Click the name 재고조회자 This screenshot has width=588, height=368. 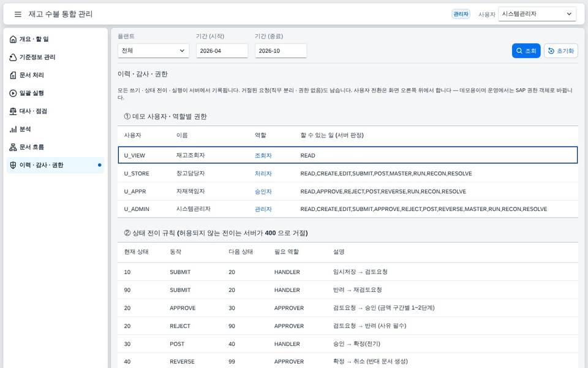(x=190, y=155)
